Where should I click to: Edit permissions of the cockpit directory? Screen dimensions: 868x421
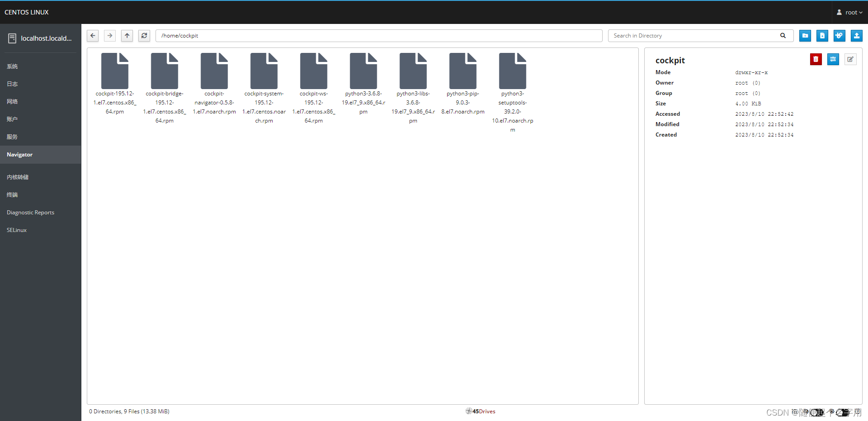pos(833,59)
